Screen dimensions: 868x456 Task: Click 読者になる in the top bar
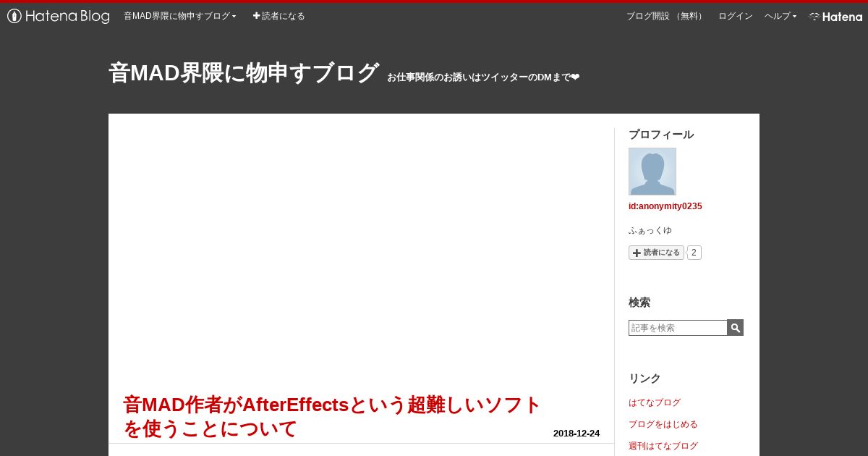278,16
